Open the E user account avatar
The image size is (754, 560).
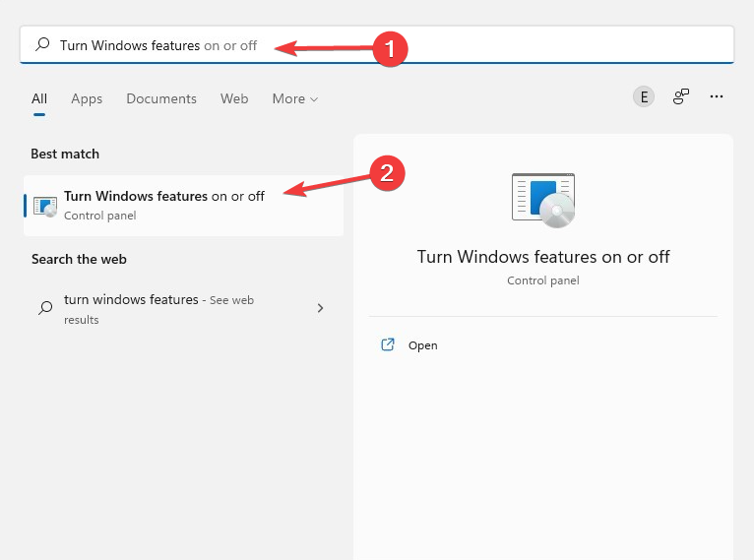(644, 96)
